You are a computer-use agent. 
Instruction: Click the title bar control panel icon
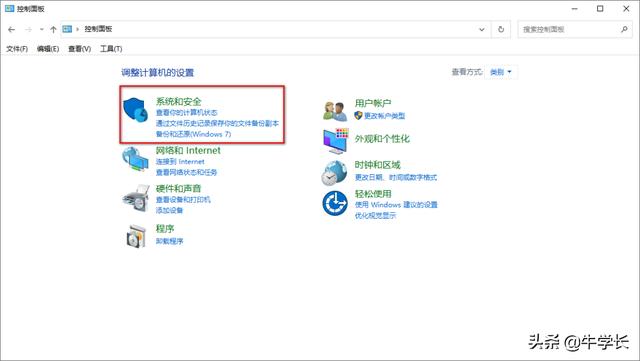click(x=9, y=9)
